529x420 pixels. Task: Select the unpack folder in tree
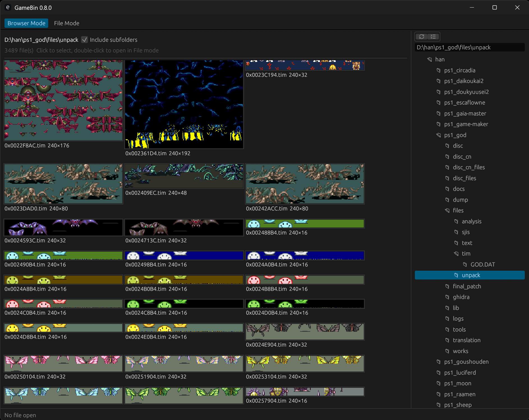[470, 275]
